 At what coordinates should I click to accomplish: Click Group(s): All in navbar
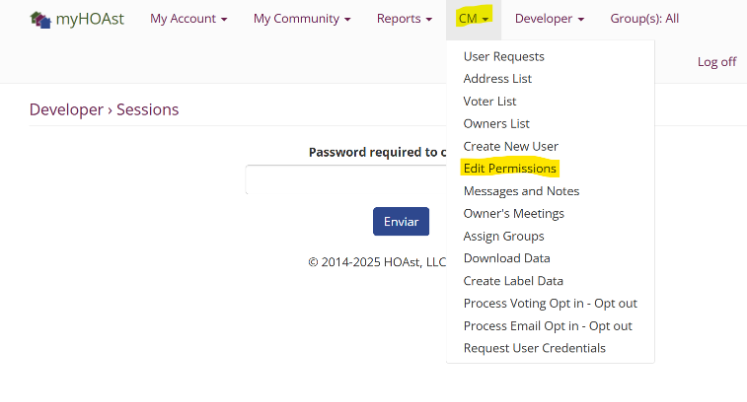pos(644,19)
